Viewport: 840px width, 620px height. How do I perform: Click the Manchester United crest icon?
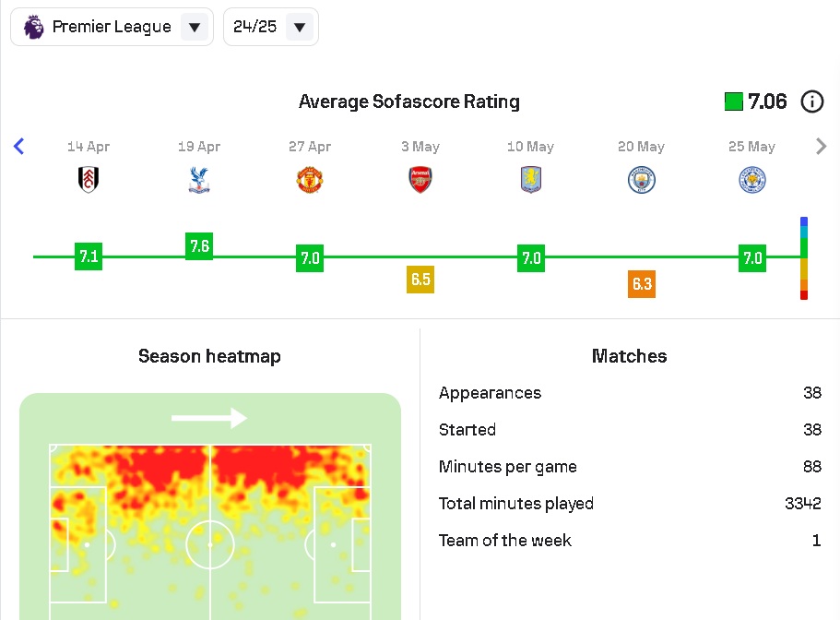[x=310, y=180]
